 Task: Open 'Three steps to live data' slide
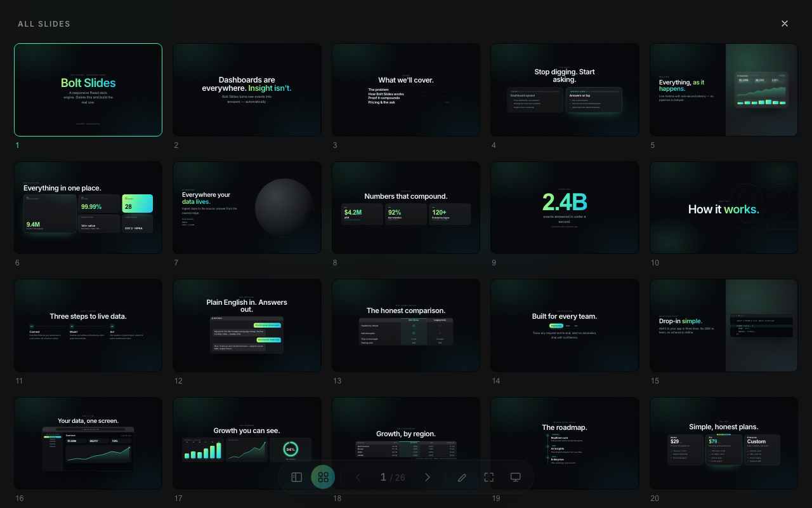pyautogui.click(x=88, y=326)
